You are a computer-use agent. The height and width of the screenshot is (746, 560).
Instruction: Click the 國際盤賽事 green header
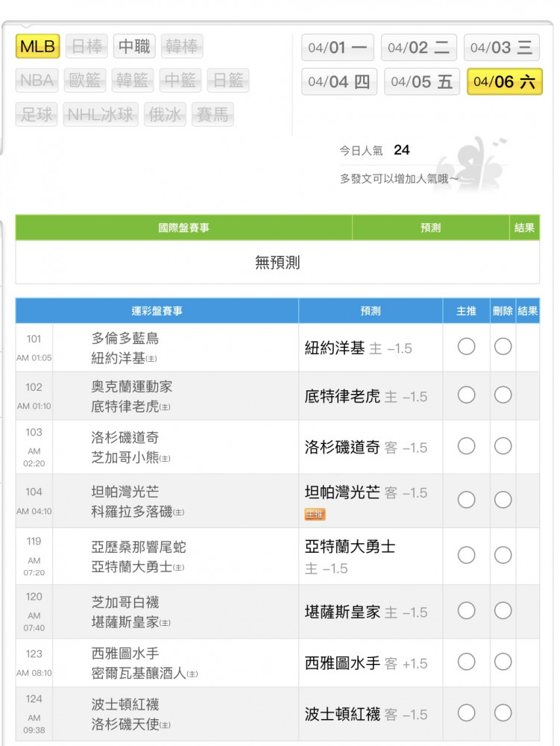tap(183, 228)
